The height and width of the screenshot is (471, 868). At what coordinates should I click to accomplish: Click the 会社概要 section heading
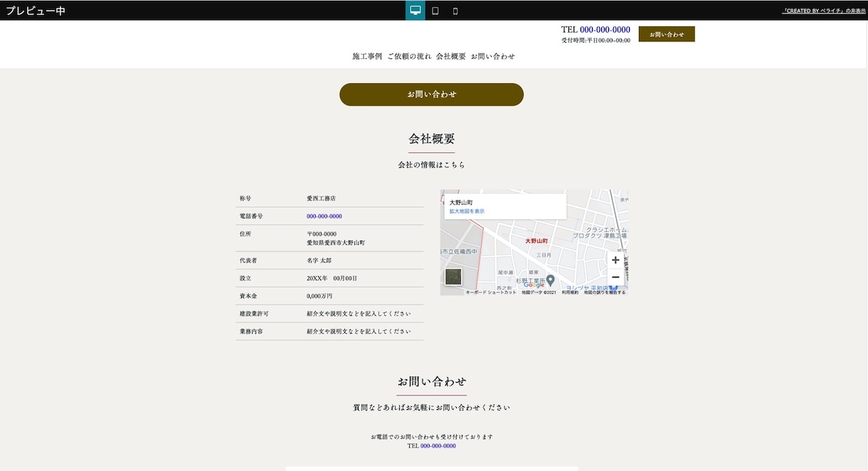[x=432, y=139]
